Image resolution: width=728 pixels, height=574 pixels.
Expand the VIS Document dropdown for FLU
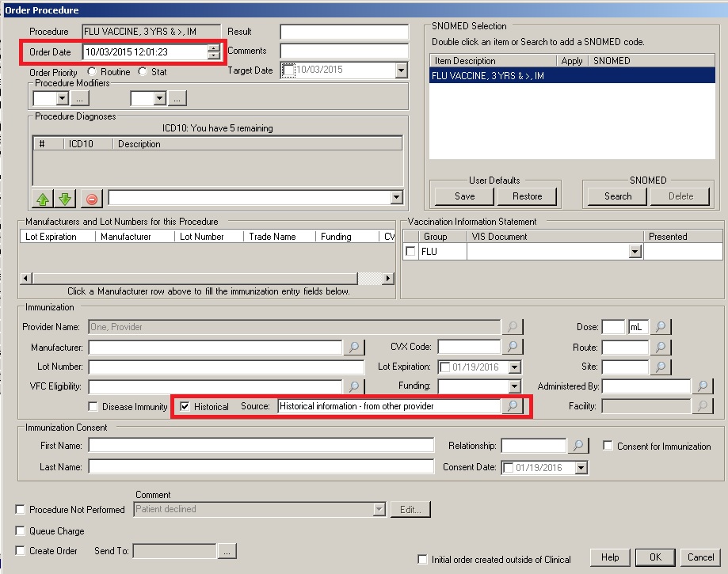[x=635, y=252]
